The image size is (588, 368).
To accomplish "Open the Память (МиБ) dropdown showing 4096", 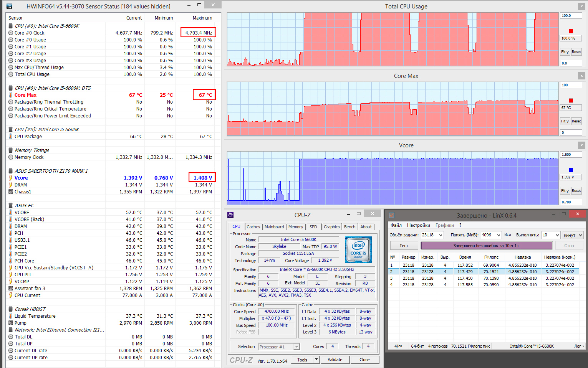I will pos(499,235).
